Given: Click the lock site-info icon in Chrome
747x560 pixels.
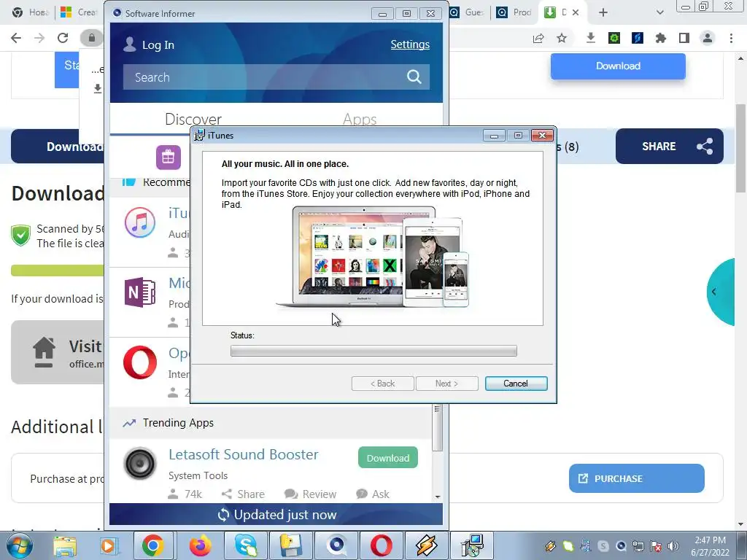Looking at the screenshot, I should [x=91, y=38].
